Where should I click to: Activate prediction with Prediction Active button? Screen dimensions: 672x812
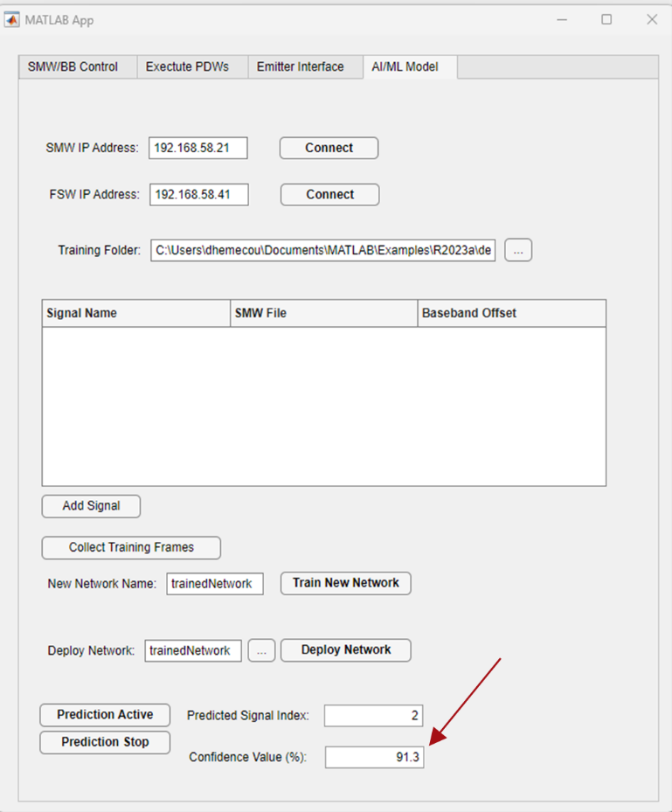(x=105, y=715)
